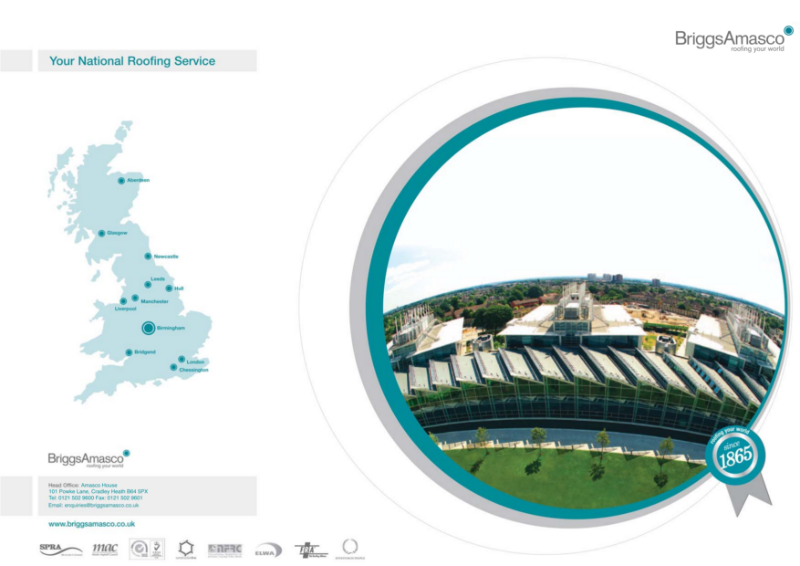Click the 'Liverpool' city label
The height and width of the screenshot is (566, 800).
pos(126,309)
